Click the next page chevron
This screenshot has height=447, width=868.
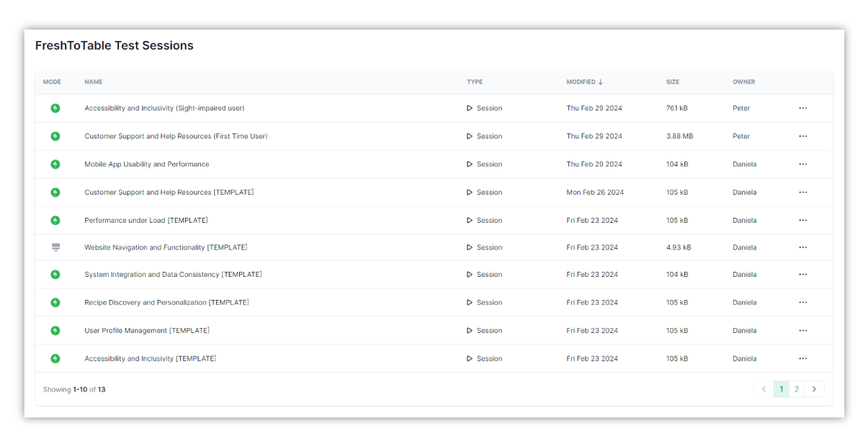pyautogui.click(x=814, y=389)
